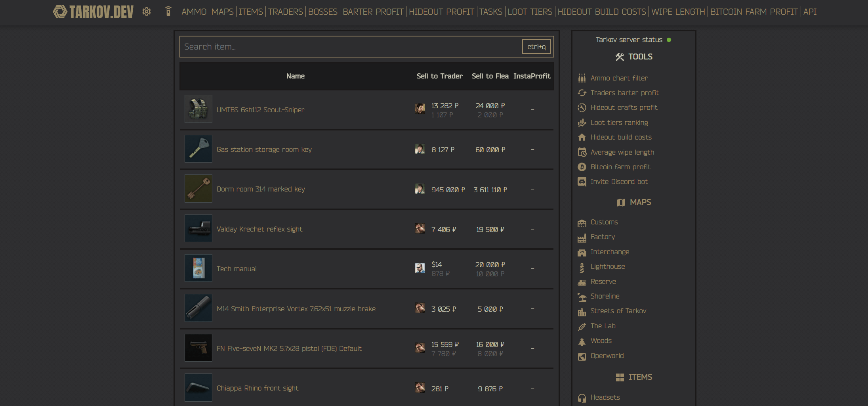Click the Reserve map icon
Screen dimensions: 868x406
(582, 282)
